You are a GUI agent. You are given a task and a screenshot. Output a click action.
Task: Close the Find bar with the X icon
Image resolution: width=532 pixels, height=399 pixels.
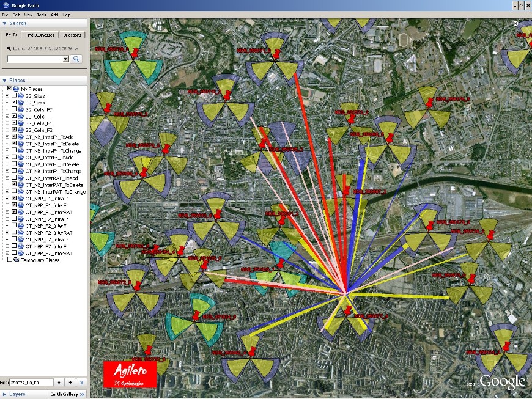pyautogui.click(x=82, y=383)
